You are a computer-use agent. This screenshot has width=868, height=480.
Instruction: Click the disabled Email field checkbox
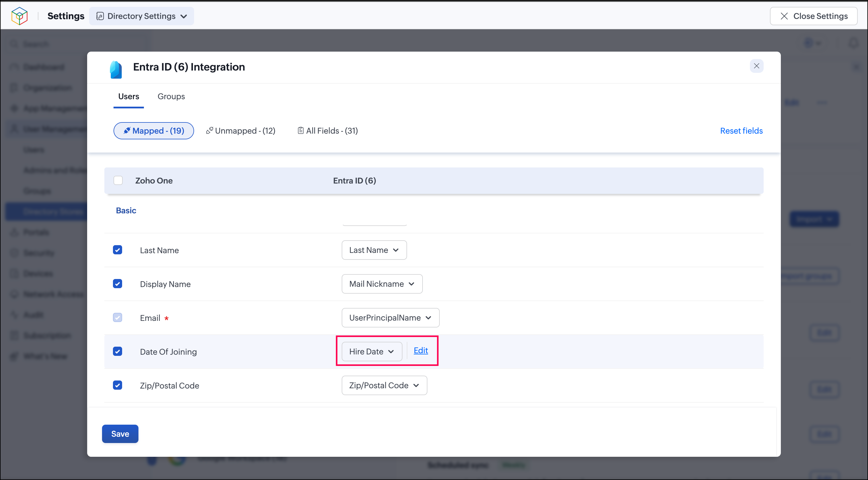pos(117,317)
